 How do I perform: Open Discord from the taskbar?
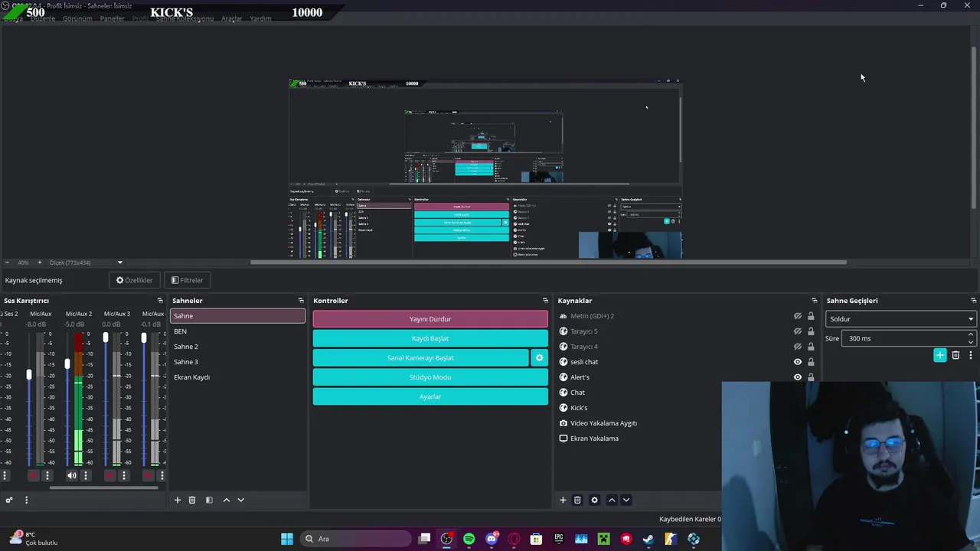492,539
